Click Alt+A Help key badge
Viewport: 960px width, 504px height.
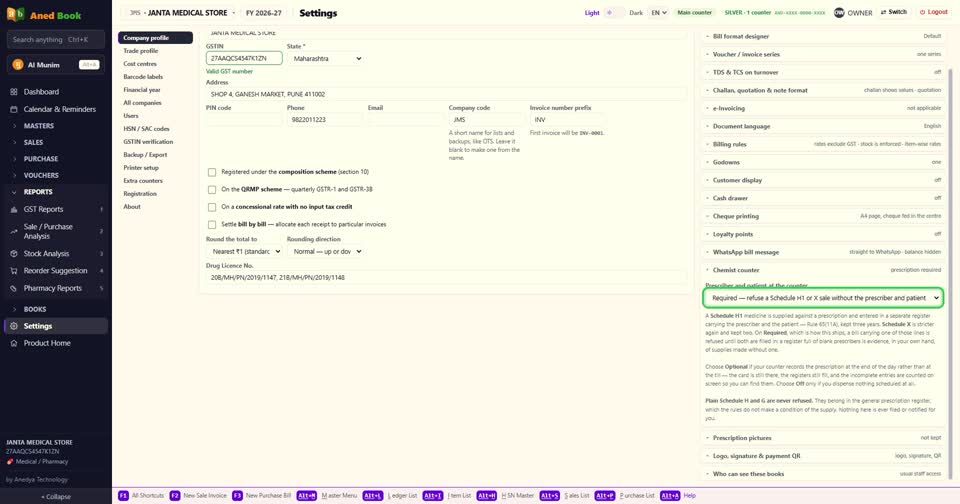pos(670,495)
